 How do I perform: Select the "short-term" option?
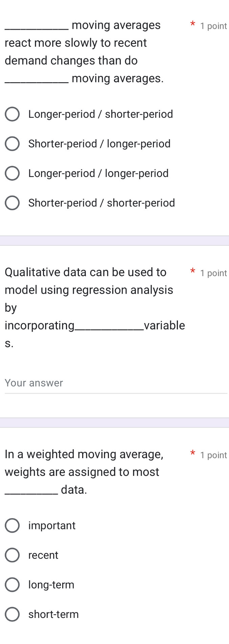tap(12, 615)
